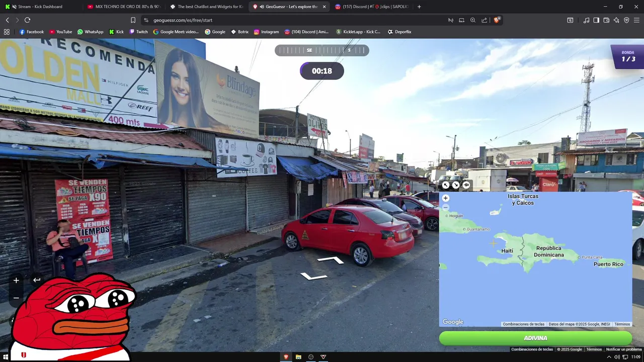Image resolution: width=644 pixels, height=362 pixels.
Task: Open Combinaciones de teclas inside the guess map
Action: click(x=523, y=324)
